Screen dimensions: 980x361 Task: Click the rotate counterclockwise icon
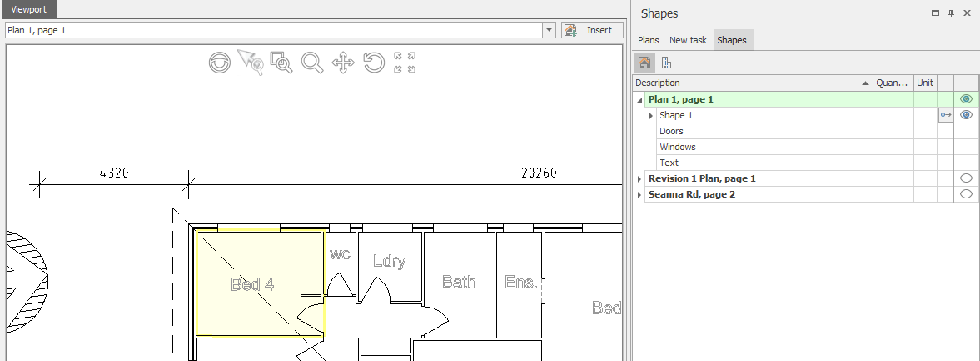(374, 63)
